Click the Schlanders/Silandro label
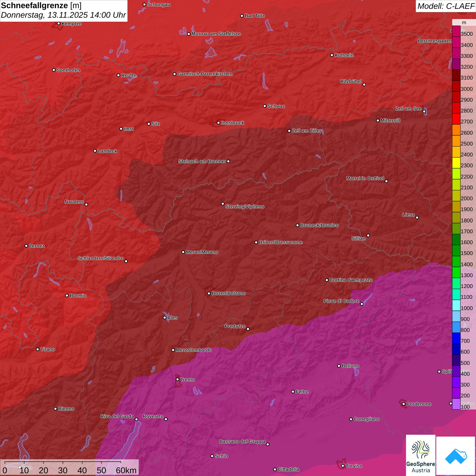 [x=101, y=258]
